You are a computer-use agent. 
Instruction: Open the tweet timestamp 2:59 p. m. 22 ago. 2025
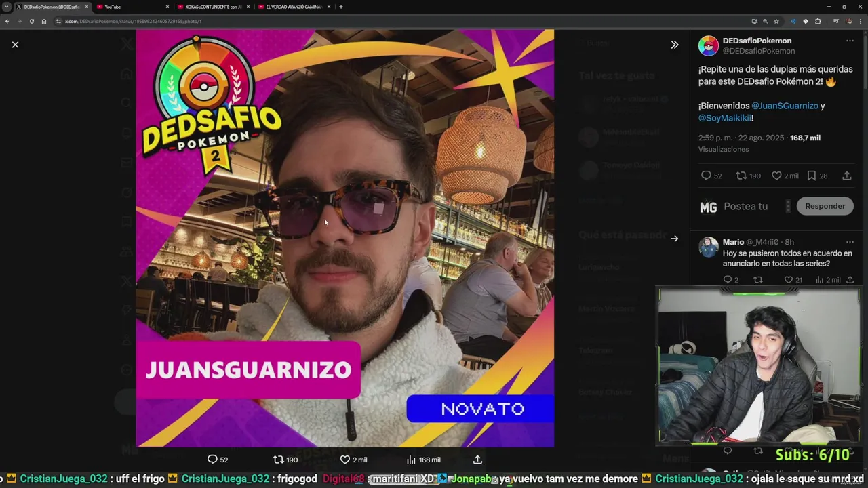pyautogui.click(x=741, y=138)
